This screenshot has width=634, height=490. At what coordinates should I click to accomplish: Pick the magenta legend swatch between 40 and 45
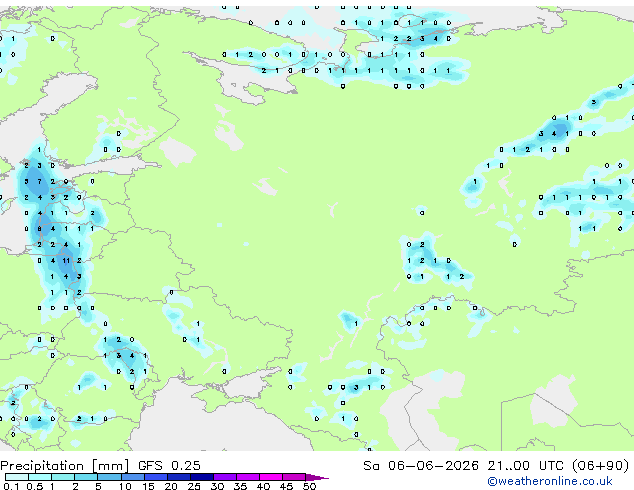tap(271, 477)
